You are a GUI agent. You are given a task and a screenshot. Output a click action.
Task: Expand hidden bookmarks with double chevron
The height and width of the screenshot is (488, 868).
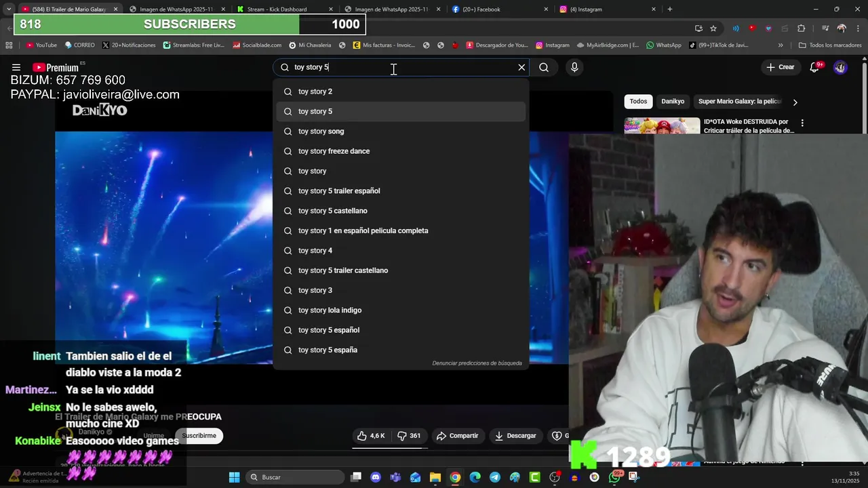tap(781, 45)
